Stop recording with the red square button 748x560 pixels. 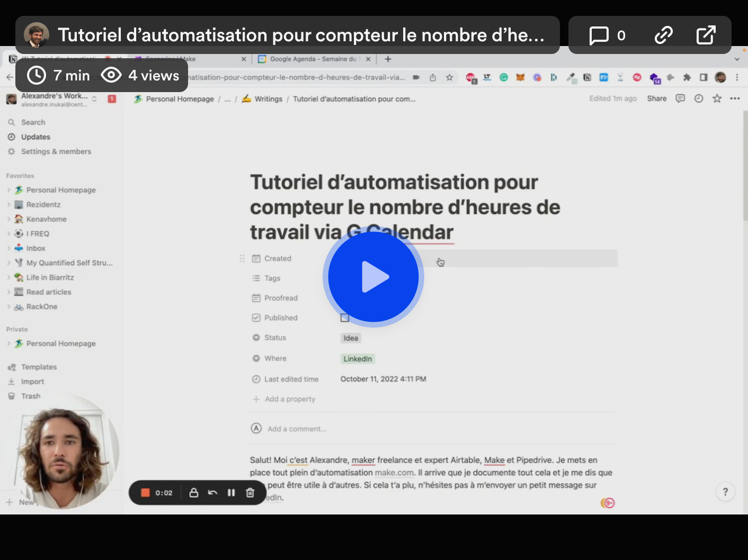click(145, 493)
